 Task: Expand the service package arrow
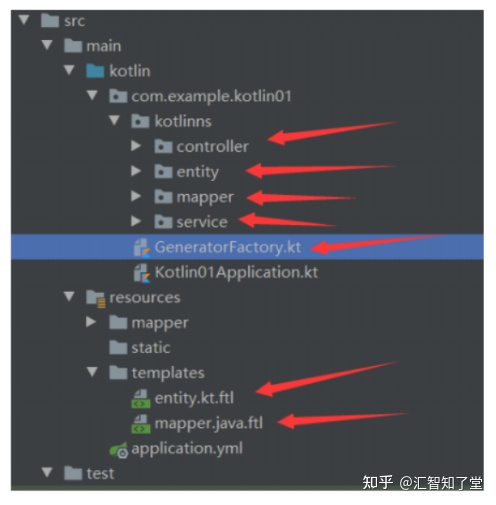(x=136, y=221)
